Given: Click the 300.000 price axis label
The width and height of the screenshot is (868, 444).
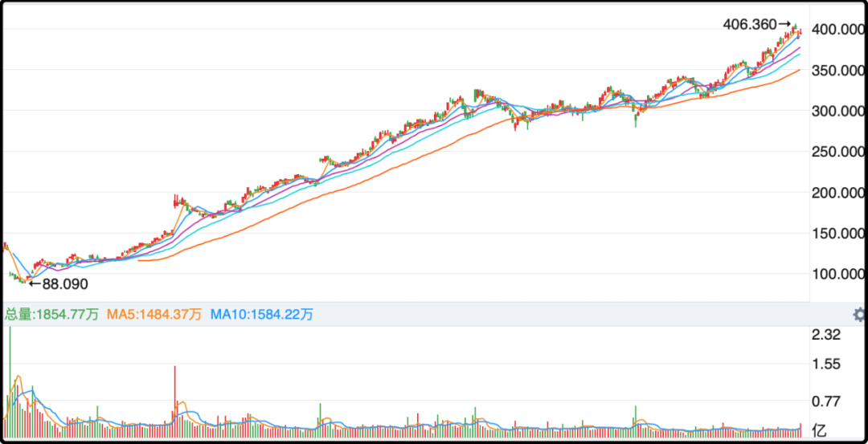Looking at the screenshot, I should click(x=838, y=111).
